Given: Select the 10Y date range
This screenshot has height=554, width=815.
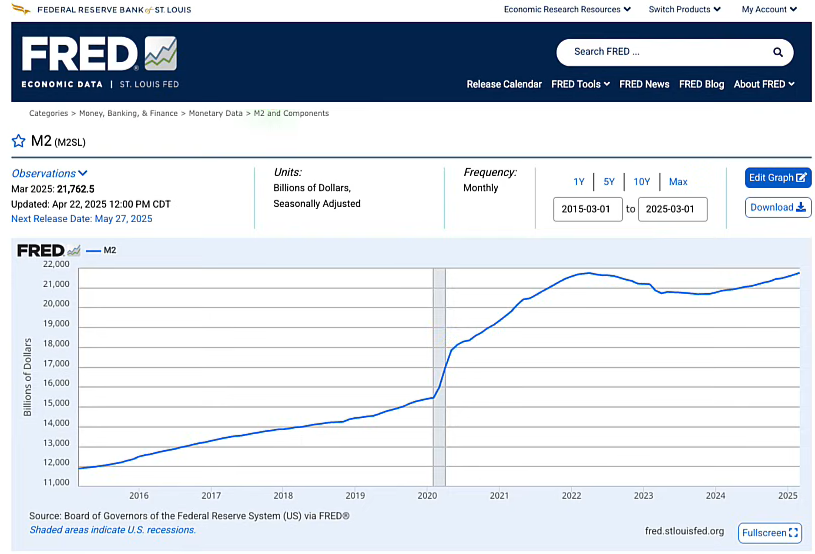Looking at the screenshot, I should (x=642, y=182).
